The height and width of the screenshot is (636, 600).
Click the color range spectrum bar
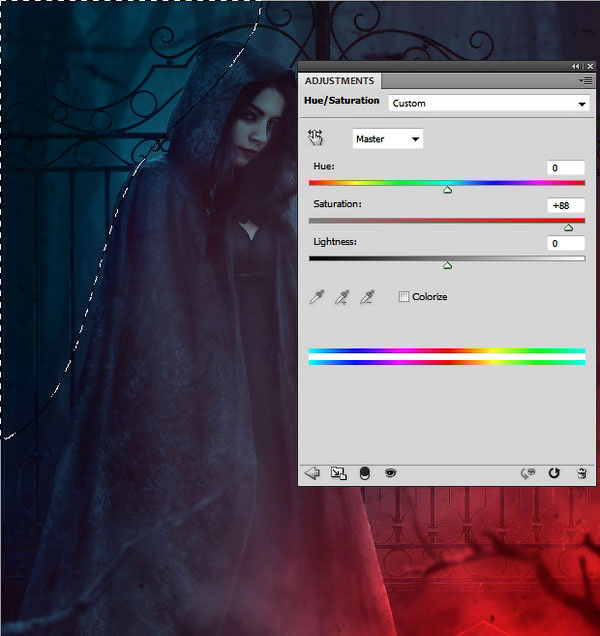tap(447, 357)
